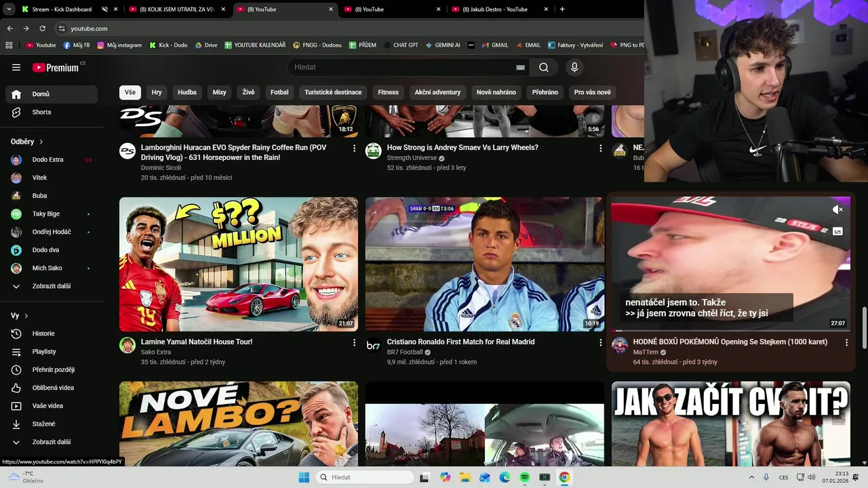868x488 pixels.
Task: Expand the Odběry subscriptions section
Action: pos(41,142)
